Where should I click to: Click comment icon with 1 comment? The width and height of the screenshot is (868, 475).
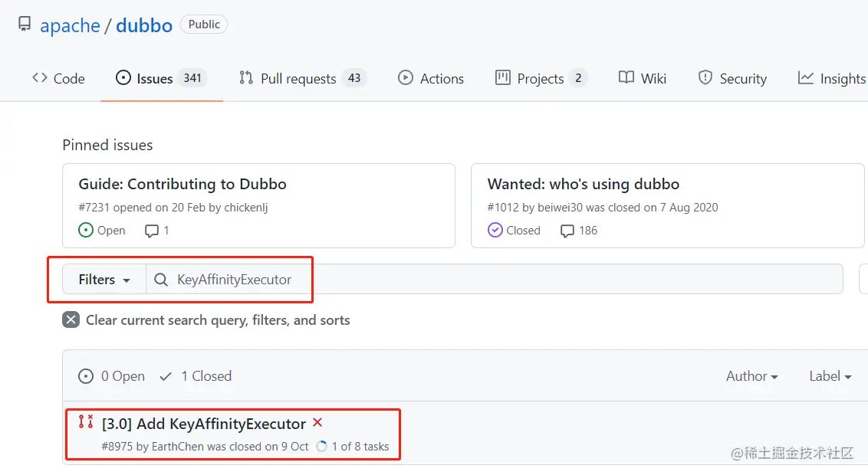click(x=151, y=231)
